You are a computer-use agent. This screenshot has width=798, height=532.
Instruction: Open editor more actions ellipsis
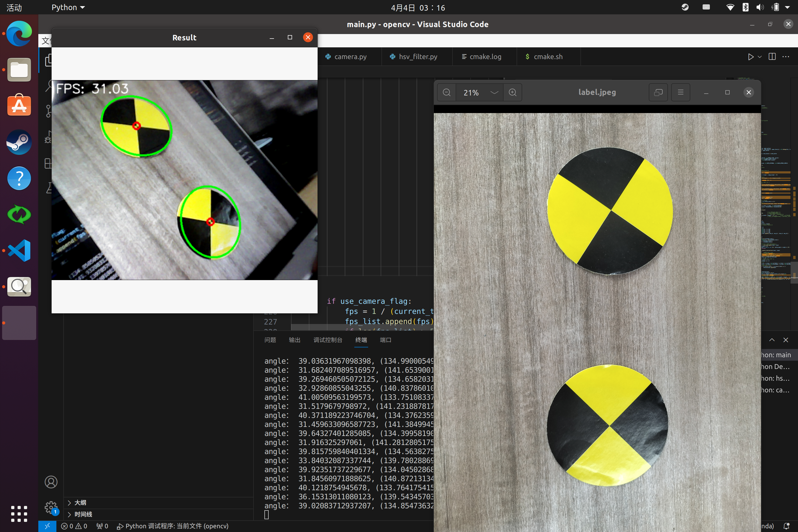click(x=786, y=57)
